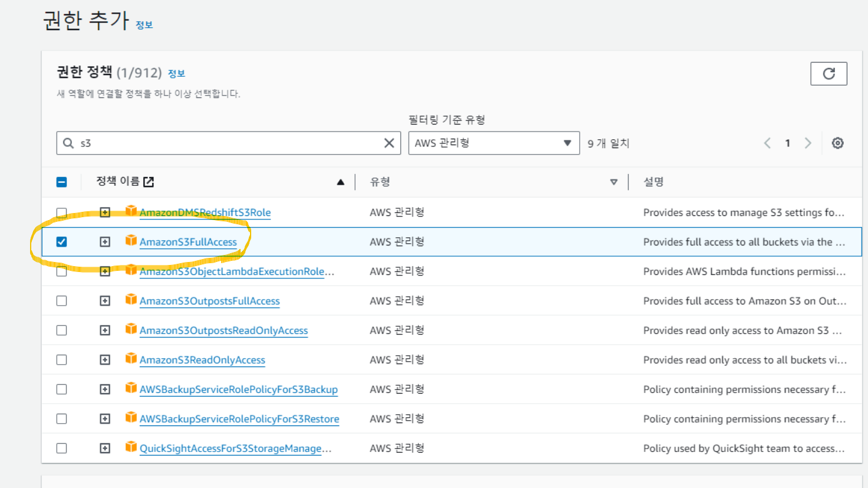The image size is (868, 488).
Task: Click policy cube icon for QuickSightAccessForS3StorageManage
Action: tap(131, 447)
